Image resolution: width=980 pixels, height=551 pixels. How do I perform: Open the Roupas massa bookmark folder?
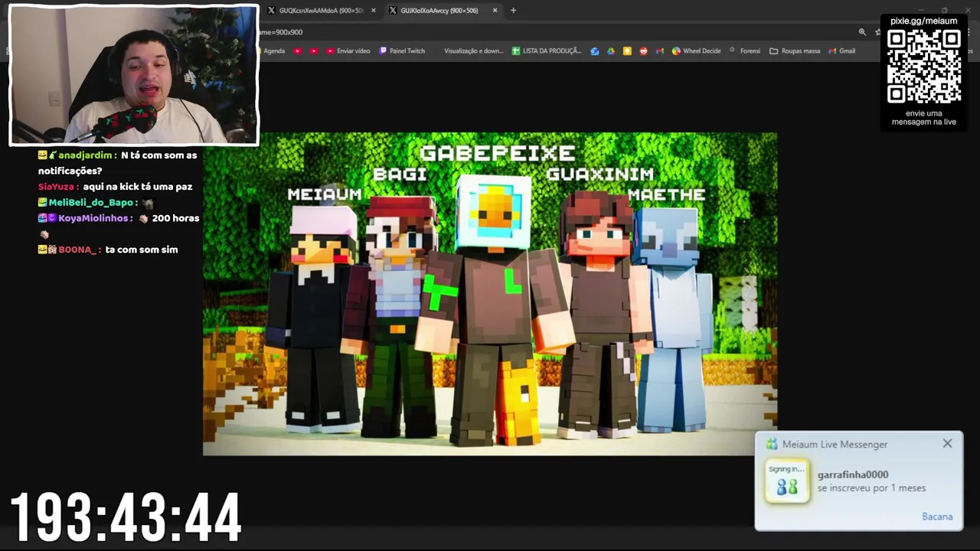(795, 51)
